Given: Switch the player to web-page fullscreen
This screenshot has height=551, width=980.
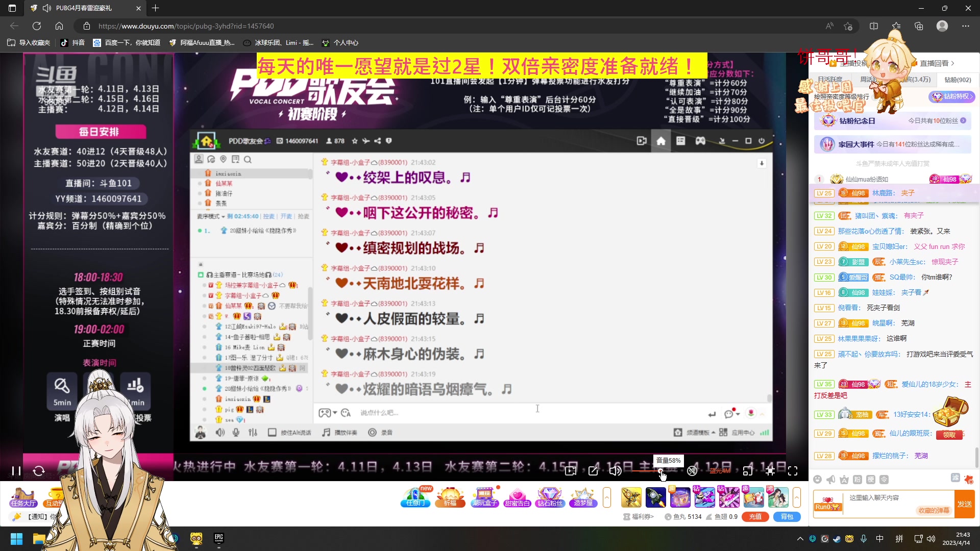Looking at the screenshot, I should click(770, 471).
